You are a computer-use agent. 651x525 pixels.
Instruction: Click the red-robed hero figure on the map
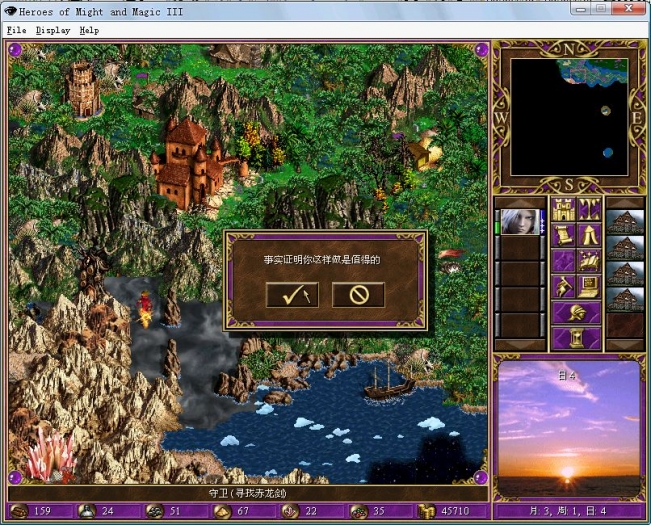pos(145,309)
